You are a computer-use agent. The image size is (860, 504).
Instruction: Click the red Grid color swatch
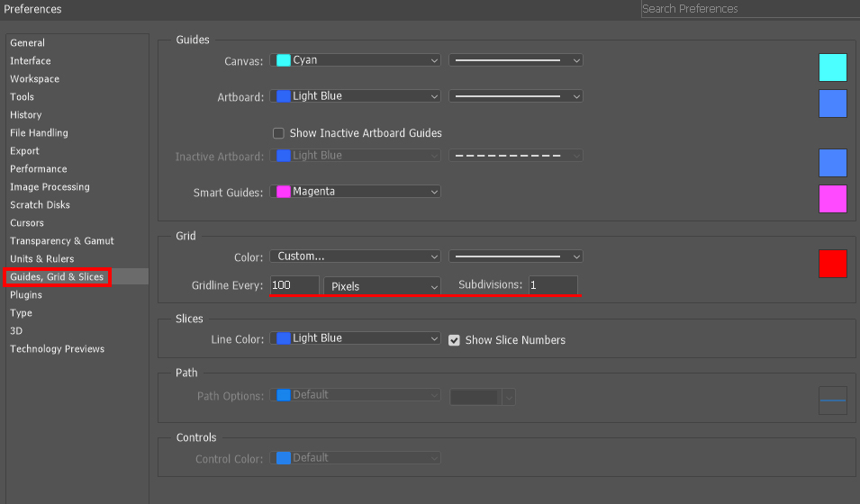(833, 264)
